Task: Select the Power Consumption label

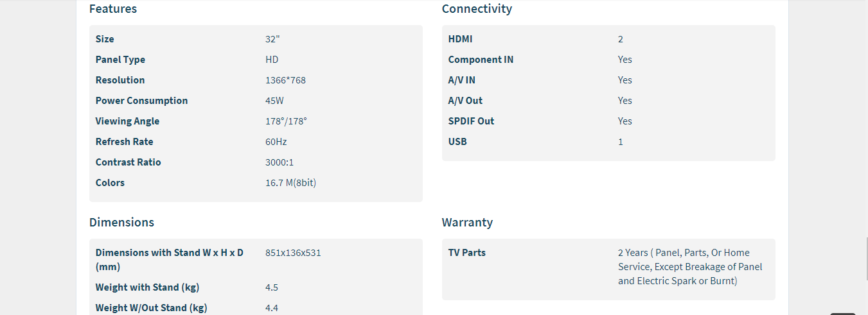Action: click(x=141, y=101)
